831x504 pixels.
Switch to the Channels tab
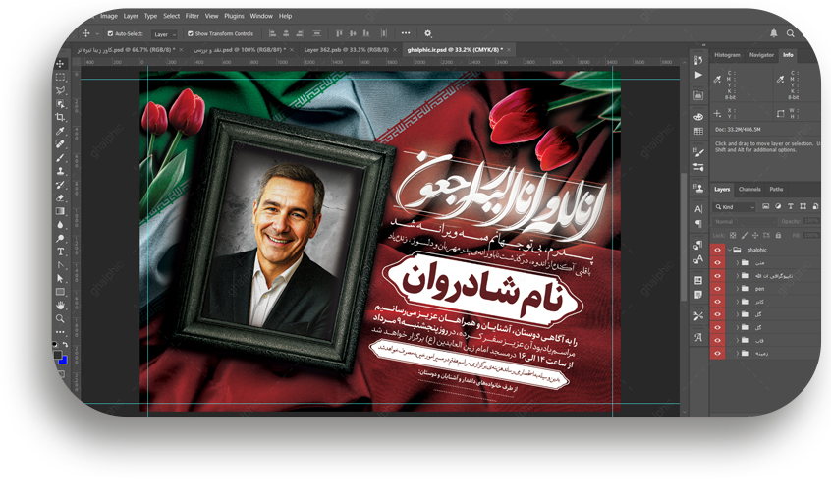pyautogui.click(x=748, y=189)
